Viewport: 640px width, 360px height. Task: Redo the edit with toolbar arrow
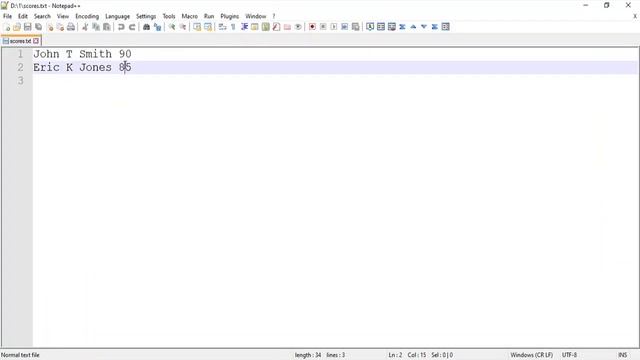click(132, 27)
